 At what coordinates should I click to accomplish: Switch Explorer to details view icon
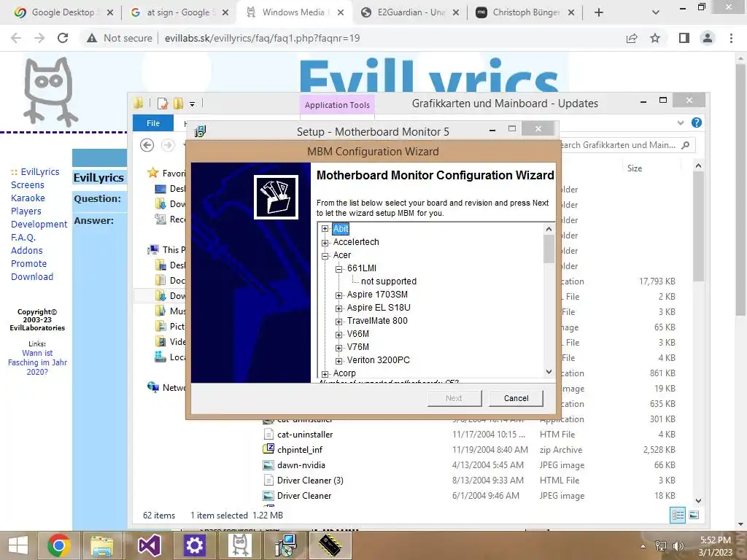[678, 515]
